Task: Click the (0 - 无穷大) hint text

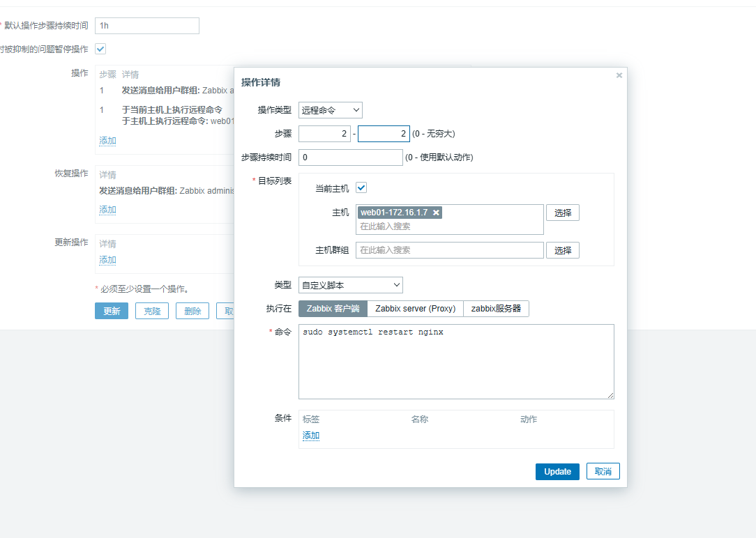Action: click(434, 134)
